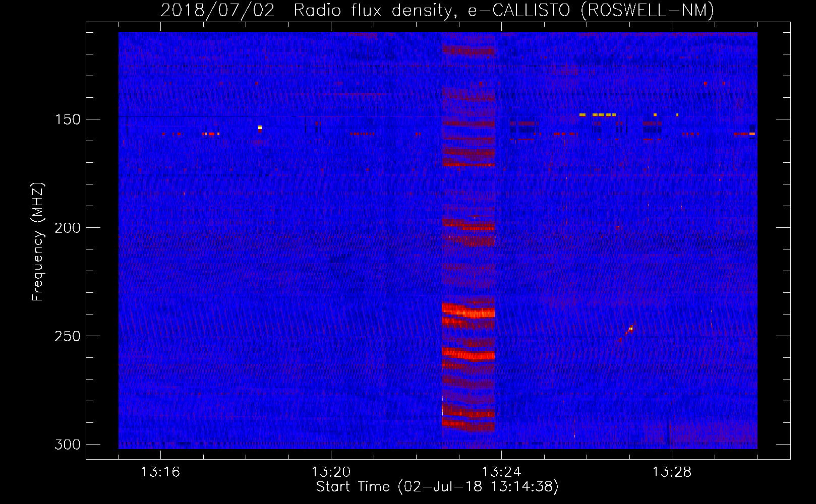The image size is (816, 504).
Task: Click the small yellow spot near 250 MHz at 13:27
Action: coord(630,329)
